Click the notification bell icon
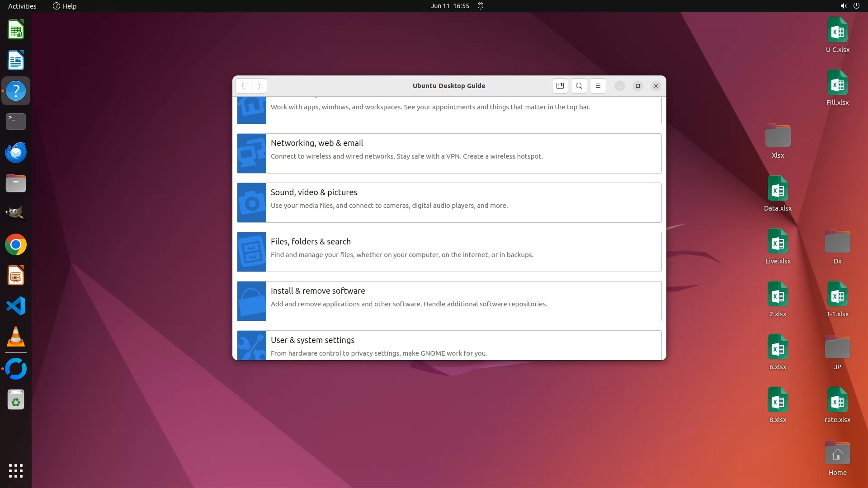868x488 pixels. pyautogui.click(x=481, y=6)
